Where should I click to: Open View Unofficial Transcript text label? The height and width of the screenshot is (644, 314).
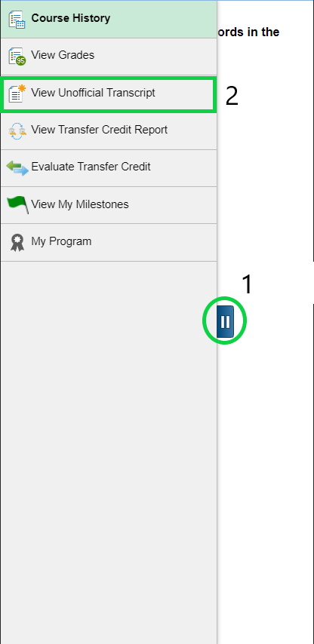pyautogui.click(x=93, y=93)
